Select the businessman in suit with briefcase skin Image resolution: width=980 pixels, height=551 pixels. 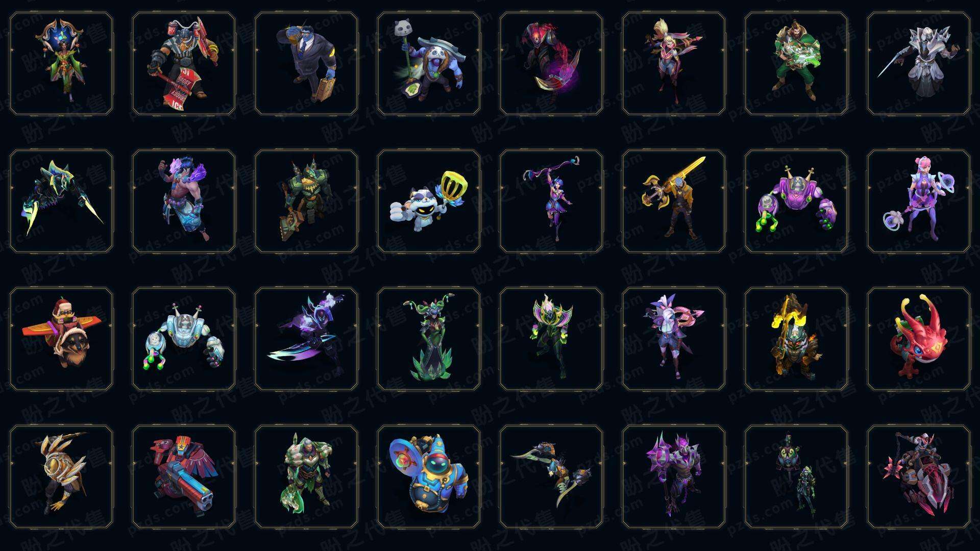point(306,64)
